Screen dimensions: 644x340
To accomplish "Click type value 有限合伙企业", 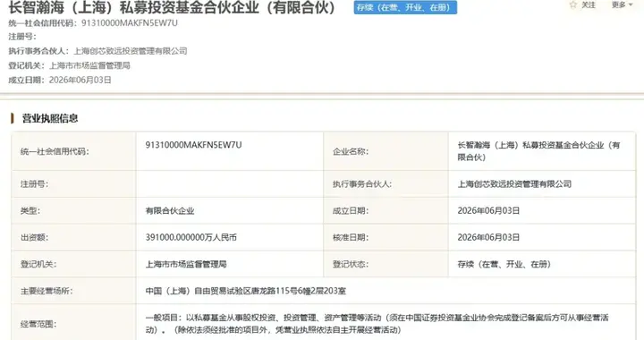I will 170,210.
